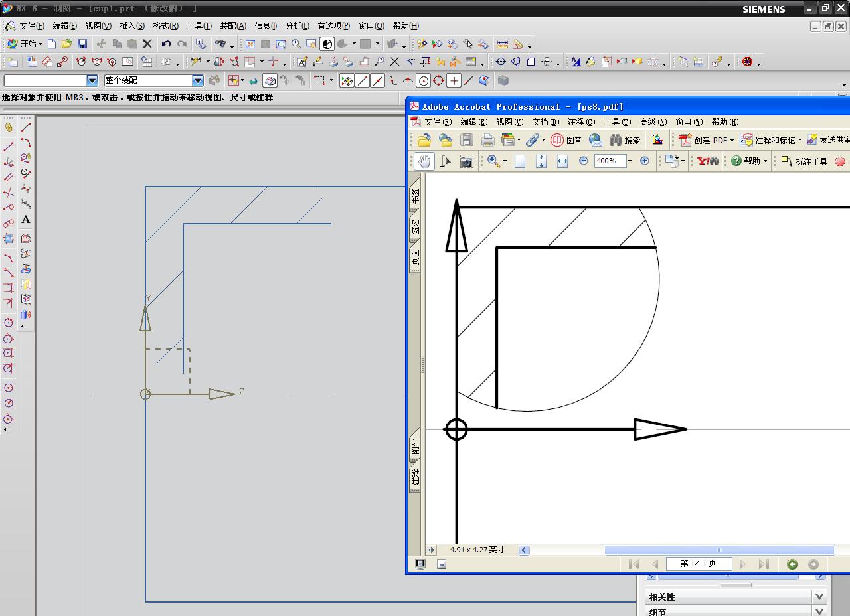Print the PDF with the printer icon
The image size is (850, 616).
488,140
